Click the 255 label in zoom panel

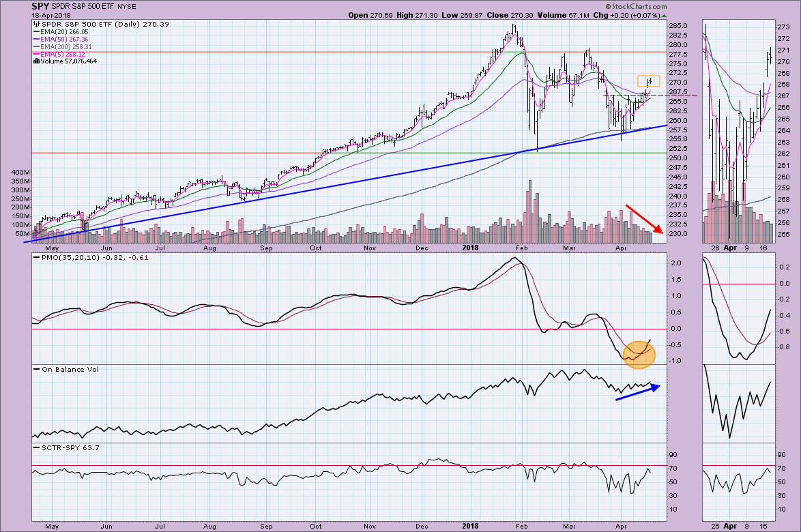pos(783,235)
